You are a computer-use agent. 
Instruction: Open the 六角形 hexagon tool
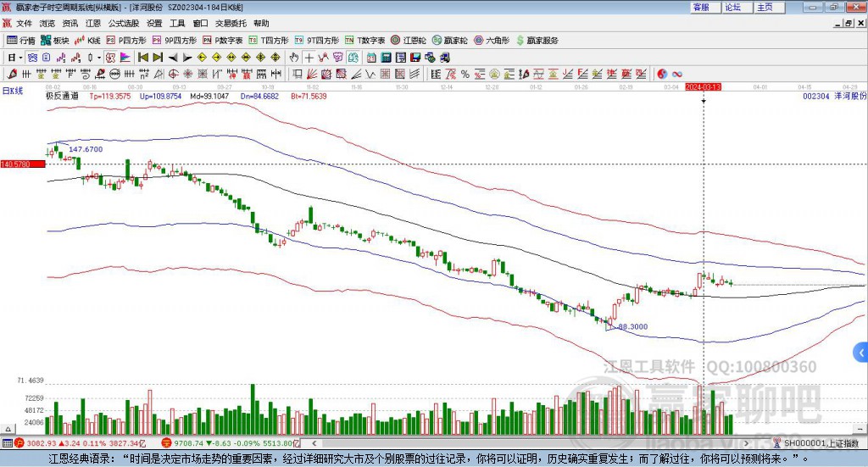point(492,41)
